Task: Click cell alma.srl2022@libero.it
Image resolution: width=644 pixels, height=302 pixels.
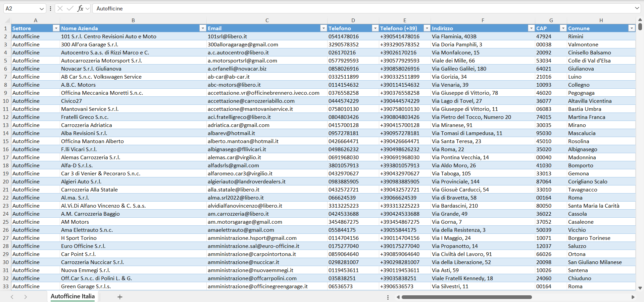Action: [x=267, y=198]
